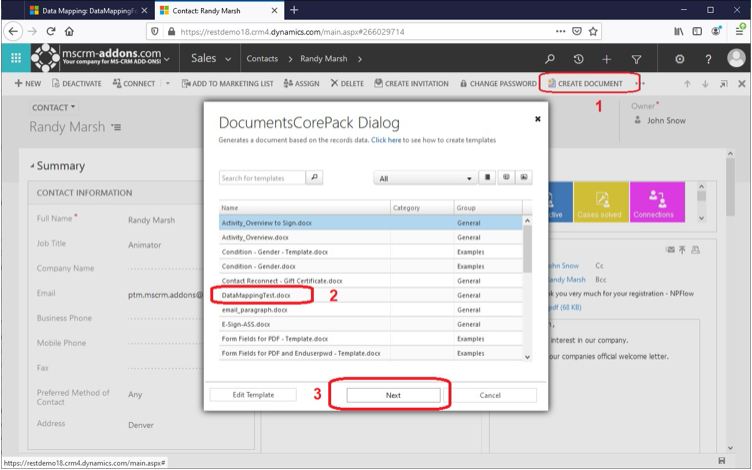Image resolution: width=752 pixels, height=470 pixels.
Task: Close the DocumentsCorePack dialog with the X
Action: click(x=538, y=119)
